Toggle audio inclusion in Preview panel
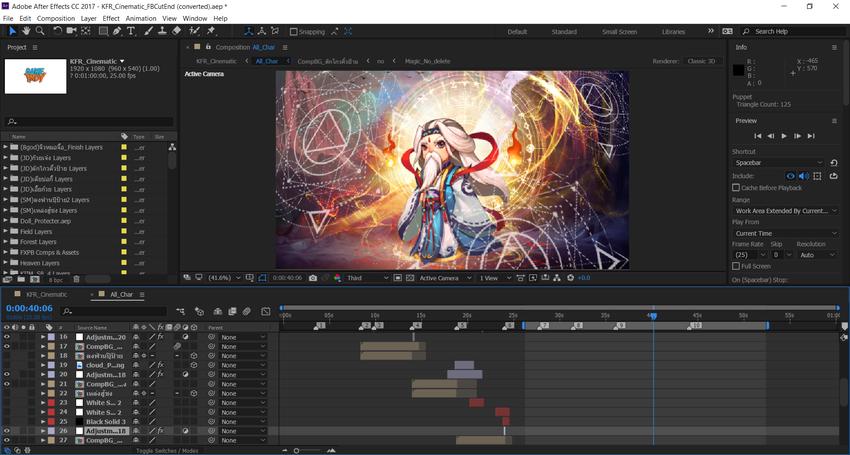 click(x=803, y=176)
